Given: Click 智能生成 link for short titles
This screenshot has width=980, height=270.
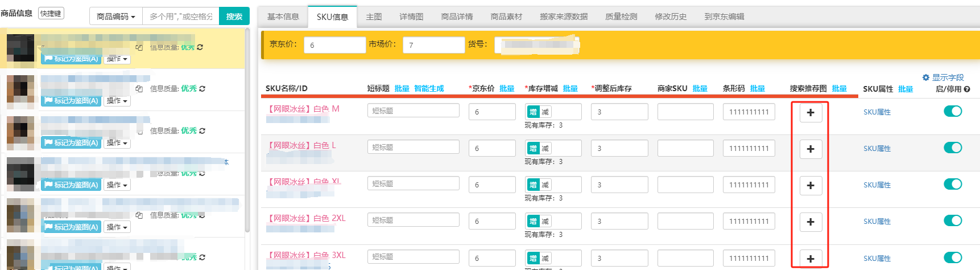Looking at the screenshot, I should pyautogui.click(x=428, y=88).
